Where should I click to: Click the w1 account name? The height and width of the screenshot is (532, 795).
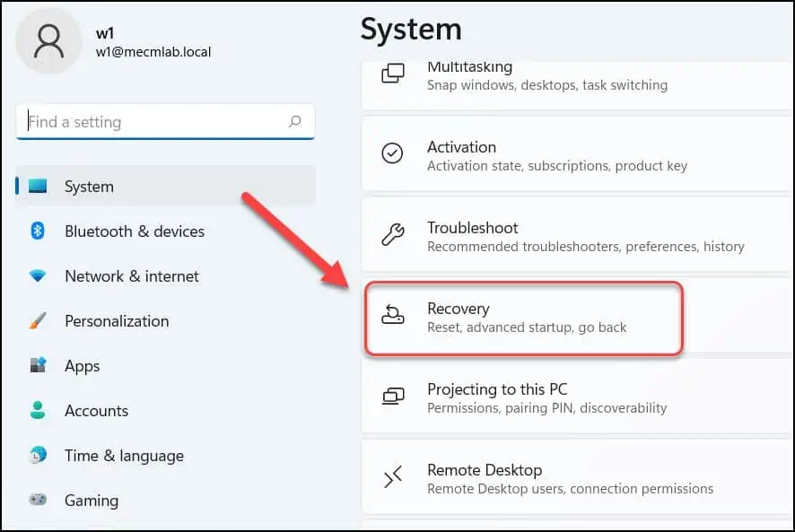pos(105,33)
